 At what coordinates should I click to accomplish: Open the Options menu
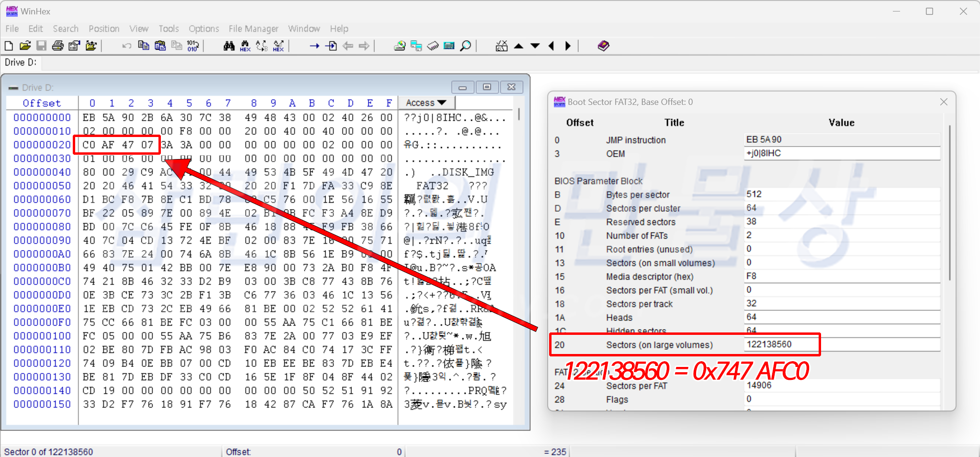pyautogui.click(x=204, y=29)
